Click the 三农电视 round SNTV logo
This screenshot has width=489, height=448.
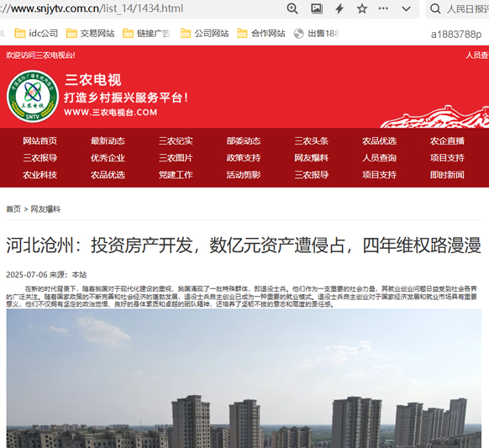(33, 96)
